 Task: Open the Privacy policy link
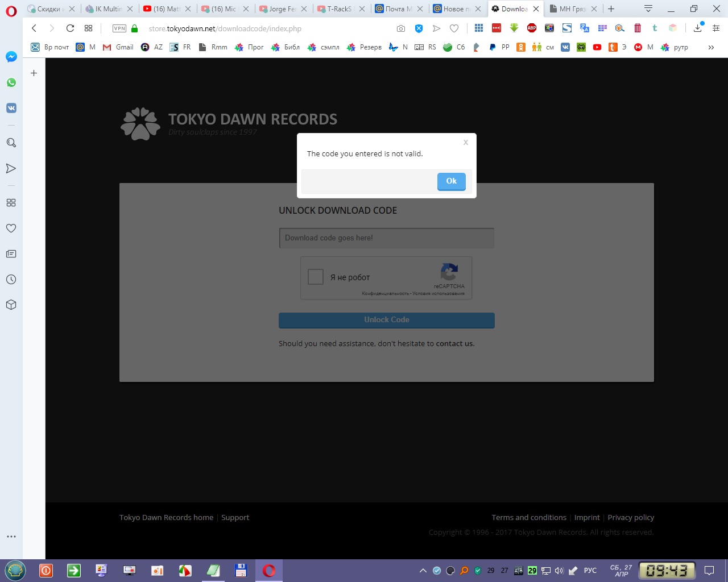pyautogui.click(x=631, y=518)
